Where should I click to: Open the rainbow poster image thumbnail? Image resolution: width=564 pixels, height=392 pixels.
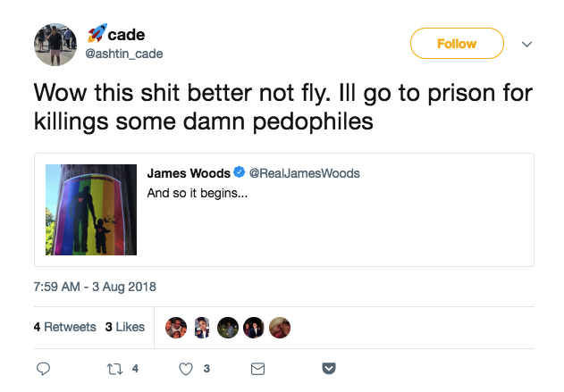pyautogui.click(x=91, y=210)
